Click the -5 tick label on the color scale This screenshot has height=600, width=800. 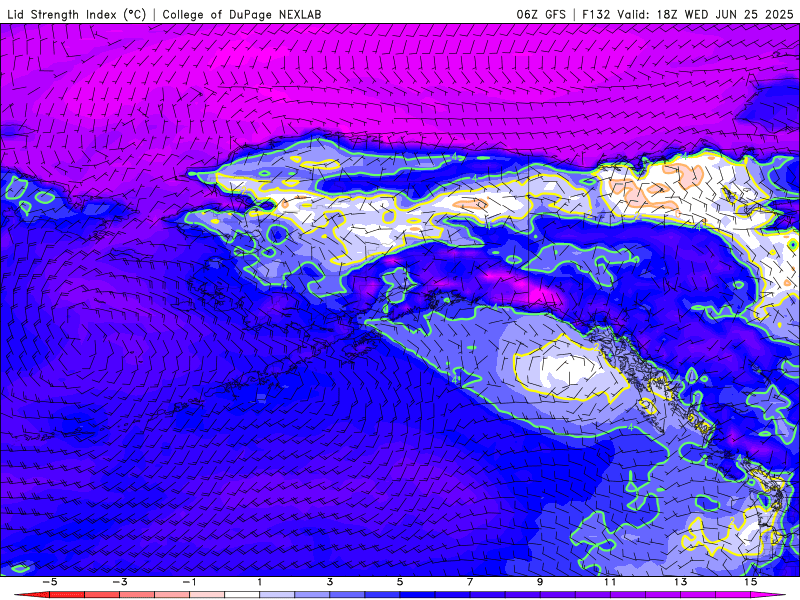point(49,582)
